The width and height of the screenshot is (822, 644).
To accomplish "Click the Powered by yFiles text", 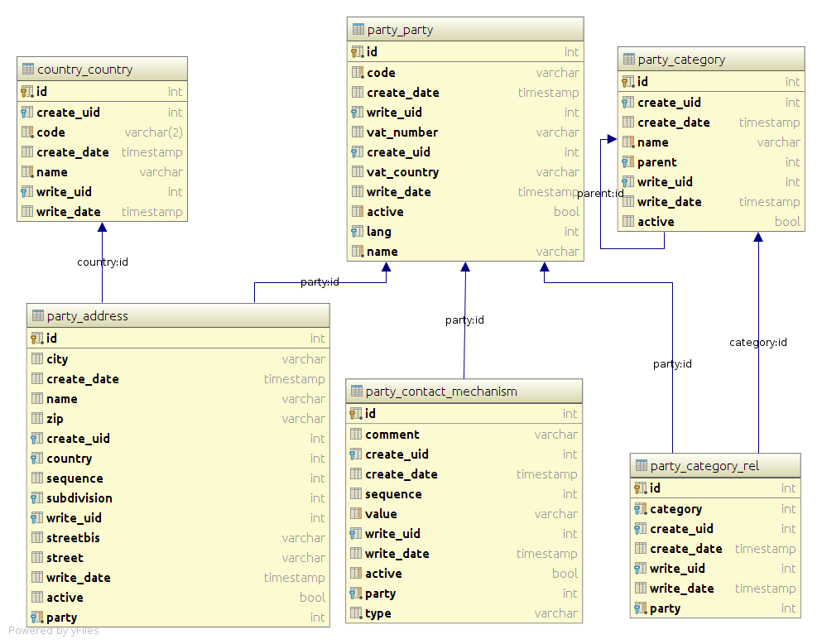I will [54, 631].
